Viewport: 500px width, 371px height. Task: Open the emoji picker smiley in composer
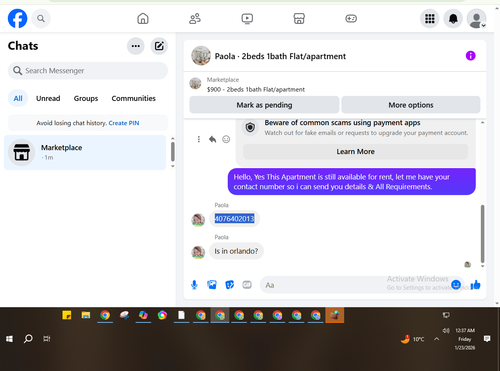tap(456, 285)
